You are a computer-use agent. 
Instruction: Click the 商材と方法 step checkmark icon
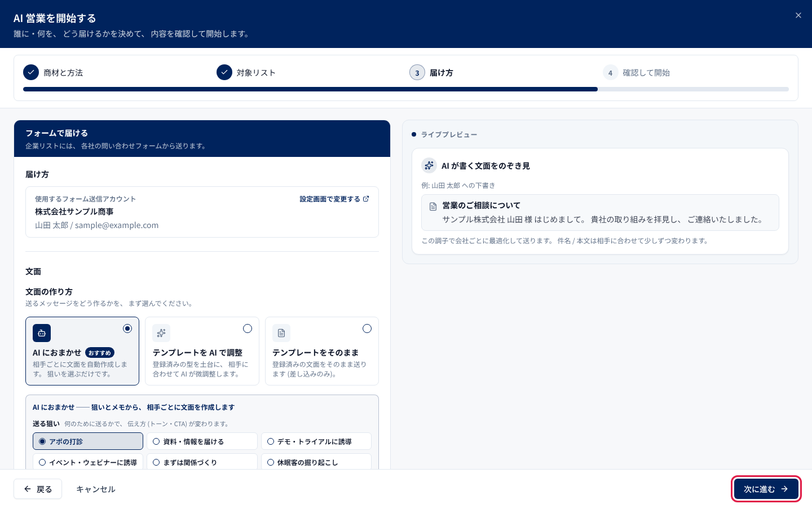(31, 72)
